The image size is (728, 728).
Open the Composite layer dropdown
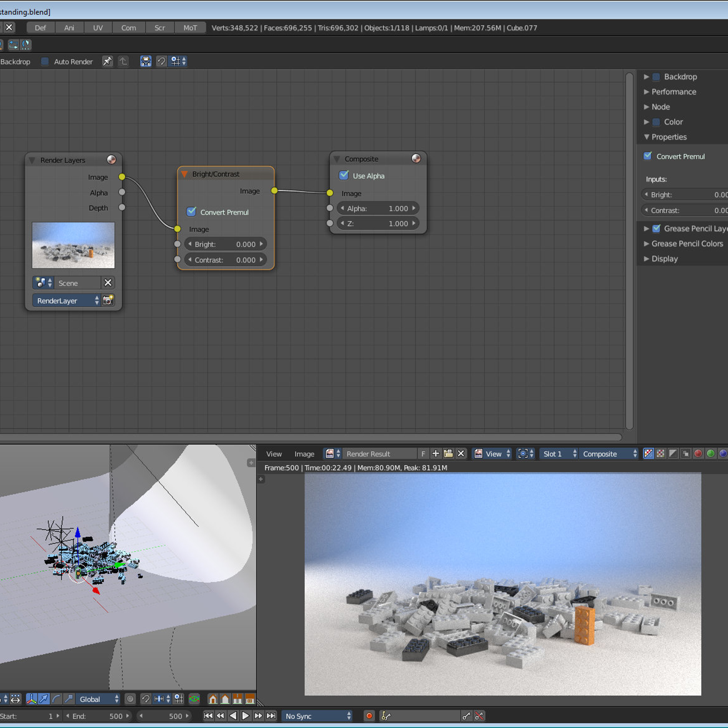pyautogui.click(x=609, y=454)
